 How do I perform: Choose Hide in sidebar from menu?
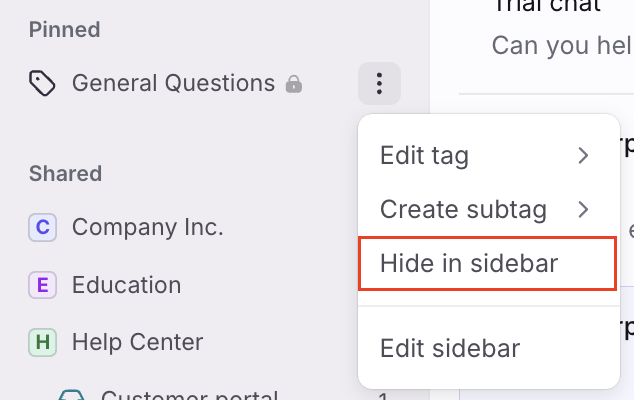click(488, 263)
